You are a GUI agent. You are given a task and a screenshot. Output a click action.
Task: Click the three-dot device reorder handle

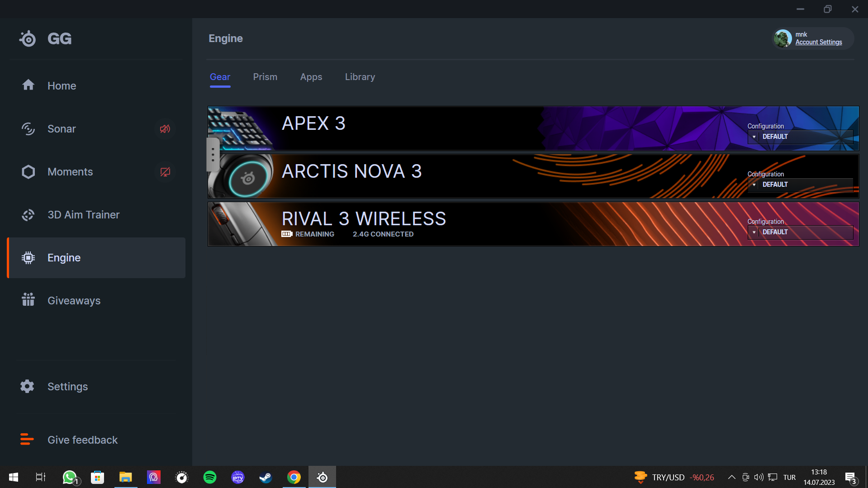[x=213, y=155]
